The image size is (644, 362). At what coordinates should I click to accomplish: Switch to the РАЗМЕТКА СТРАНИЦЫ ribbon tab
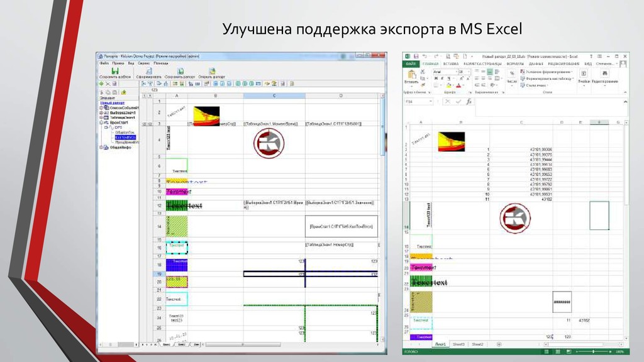(482, 64)
